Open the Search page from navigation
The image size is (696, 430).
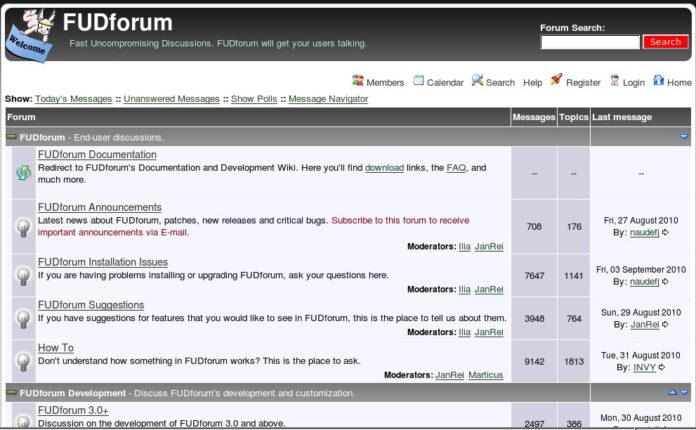click(500, 83)
